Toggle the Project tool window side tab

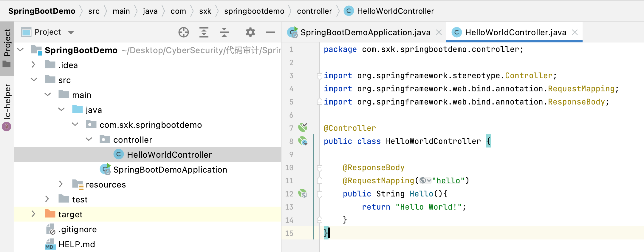pyautogui.click(x=7, y=47)
